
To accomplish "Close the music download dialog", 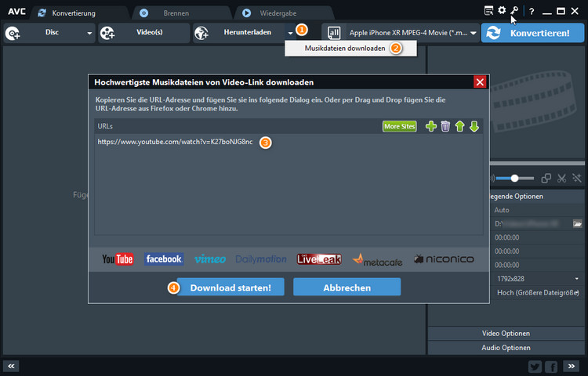I will tap(480, 82).
